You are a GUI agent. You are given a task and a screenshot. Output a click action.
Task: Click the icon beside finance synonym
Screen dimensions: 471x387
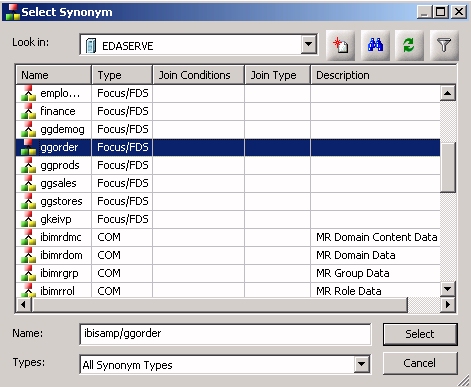click(x=28, y=111)
